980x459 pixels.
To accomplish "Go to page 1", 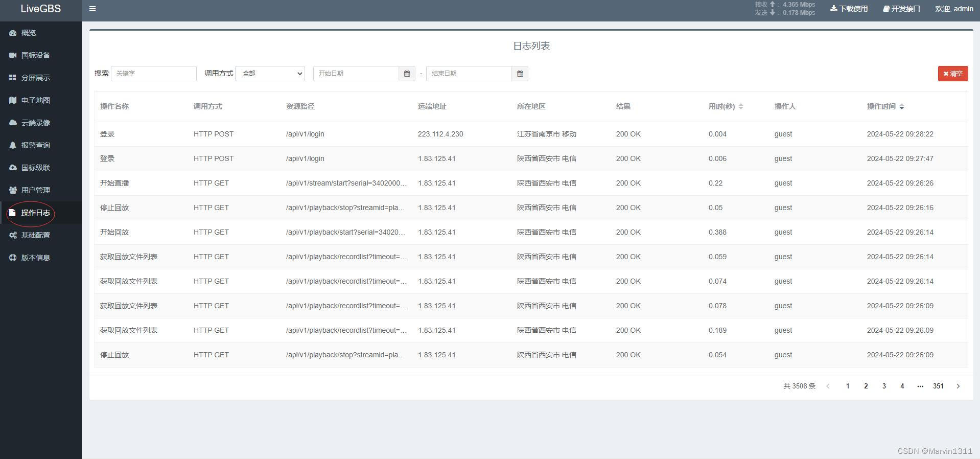I will click(x=848, y=386).
